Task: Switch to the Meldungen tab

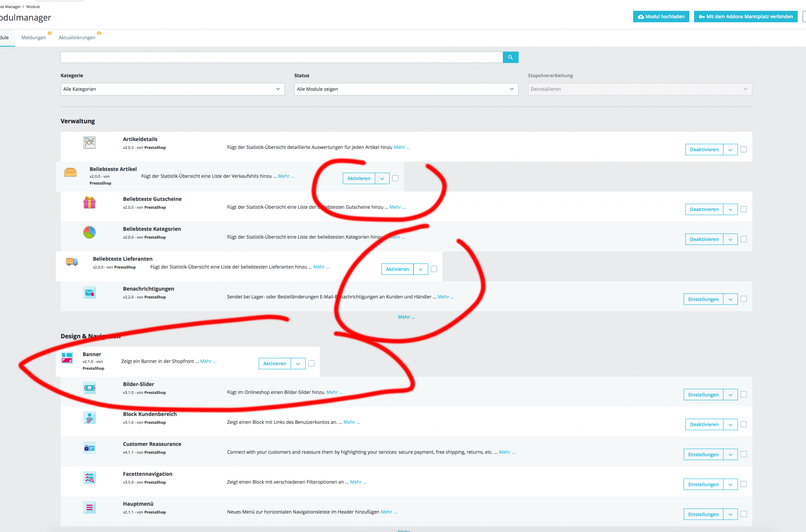Action: (34, 38)
